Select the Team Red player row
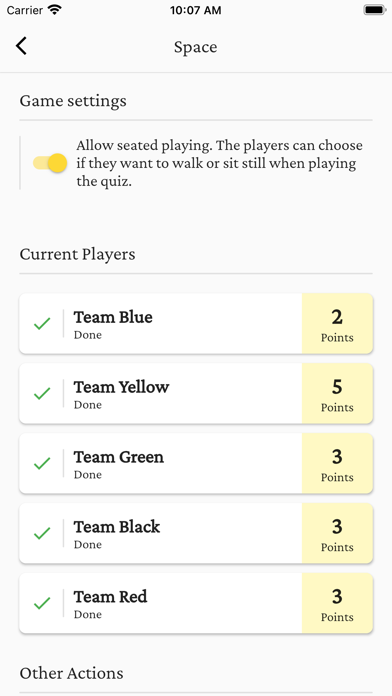 coord(196,603)
